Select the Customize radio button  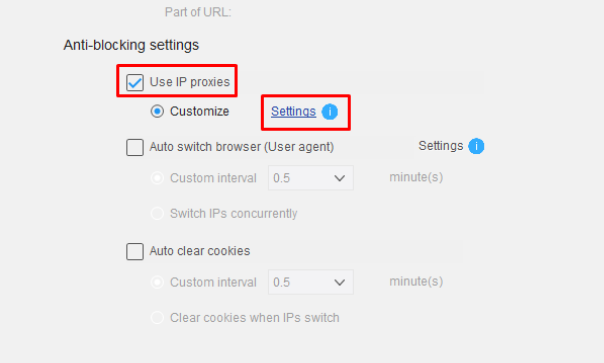[157, 111]
